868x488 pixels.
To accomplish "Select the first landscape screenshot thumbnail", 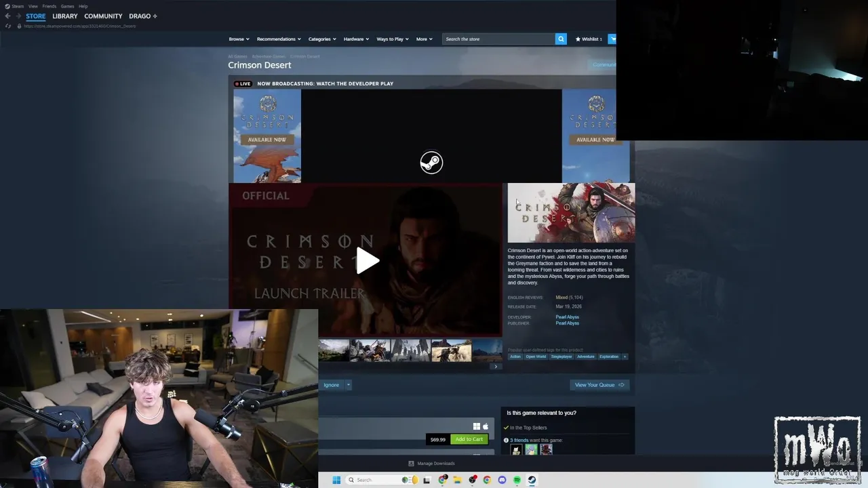I will coord(334,350).
